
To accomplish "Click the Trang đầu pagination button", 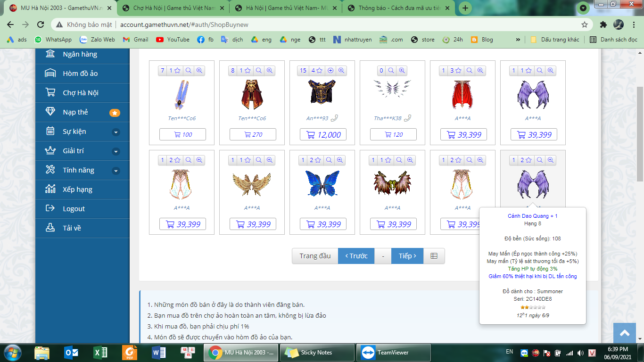I will click(x=315, y=256).
